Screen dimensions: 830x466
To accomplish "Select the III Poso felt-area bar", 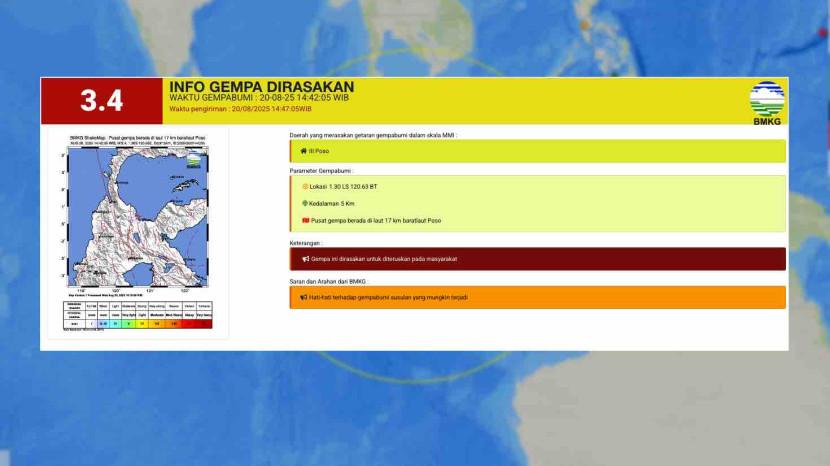I will pyautogui.click(x=537, y=152).
